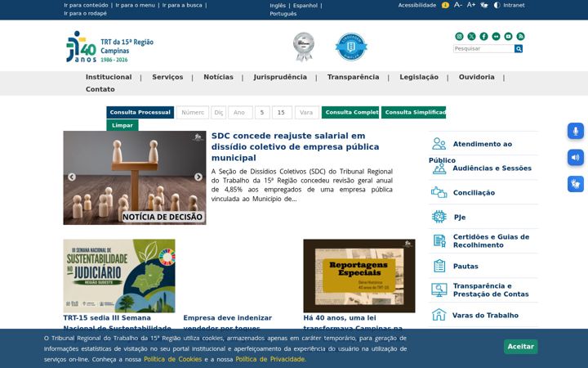Open the Facebook social icon
The width and height of the screenshot is (588, 368).
pyautogui.click(x=483, y=37)
